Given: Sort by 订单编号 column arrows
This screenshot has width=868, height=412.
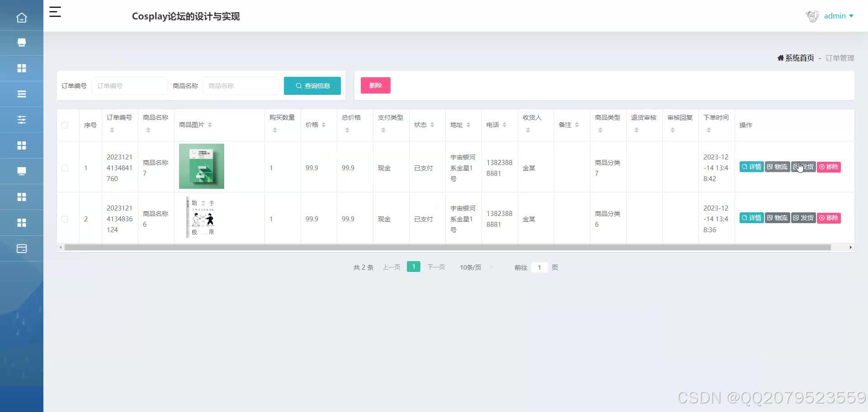Looking at the screenshot, I should [x=112, y=130].
